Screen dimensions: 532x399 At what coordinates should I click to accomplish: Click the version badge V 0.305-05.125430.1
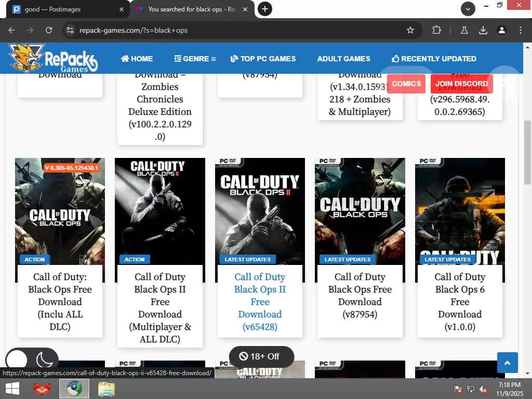tap(72, 168)
